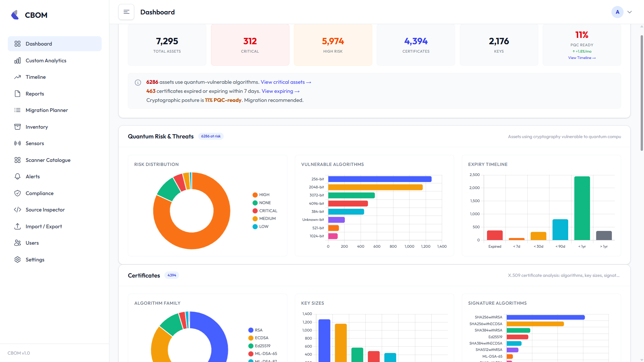
Task: Click the 312 Critical card
Action: 250,45
